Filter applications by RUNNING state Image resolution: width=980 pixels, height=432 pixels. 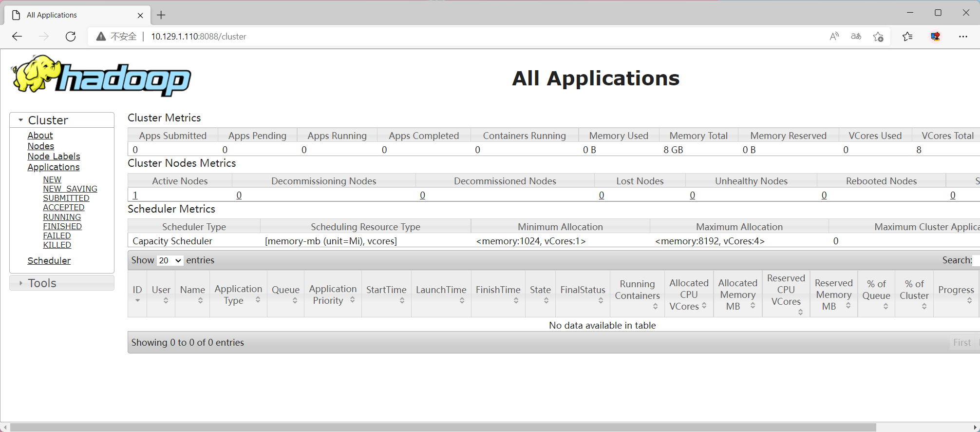click(62, 217)
